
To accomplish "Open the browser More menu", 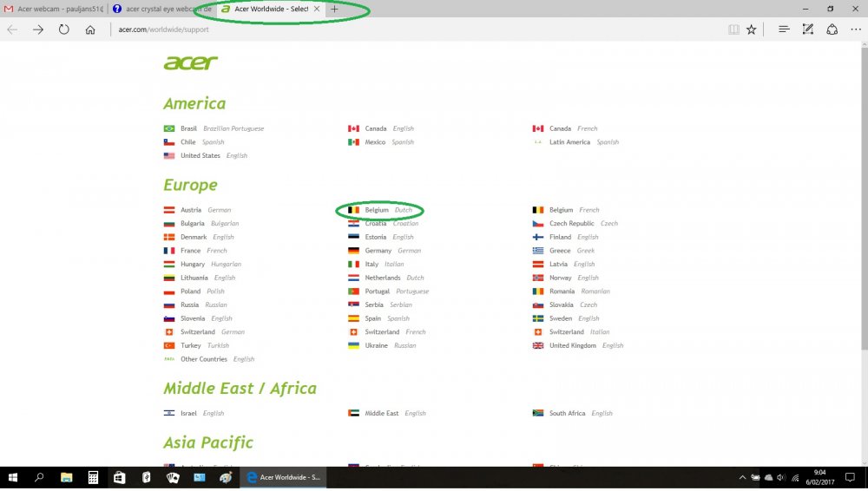I will click(x=856, y=29).
